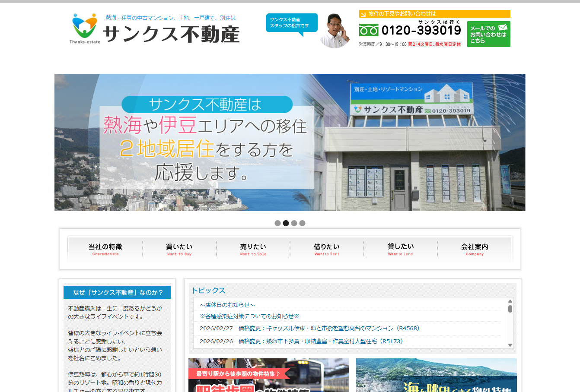Switch to the 買いたい Want to Buy tab
This screenshot has width=580, height=392.
coord(179,249)
